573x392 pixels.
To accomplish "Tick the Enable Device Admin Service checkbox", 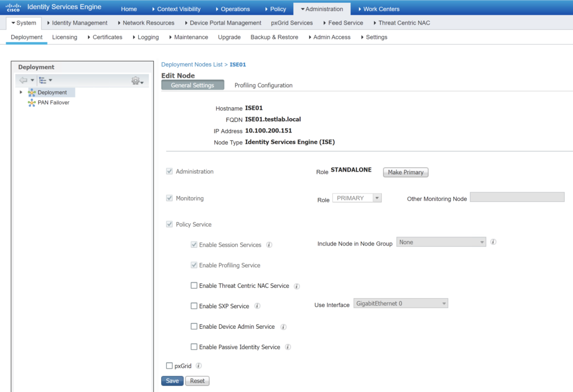I will (x=194, y=327).
